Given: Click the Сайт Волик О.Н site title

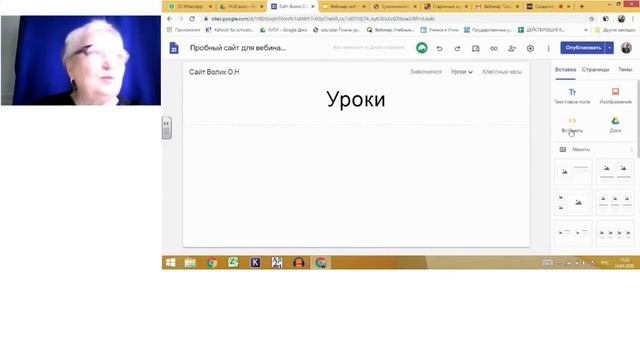Looking at the screenshot, I should tap(214, 72).
